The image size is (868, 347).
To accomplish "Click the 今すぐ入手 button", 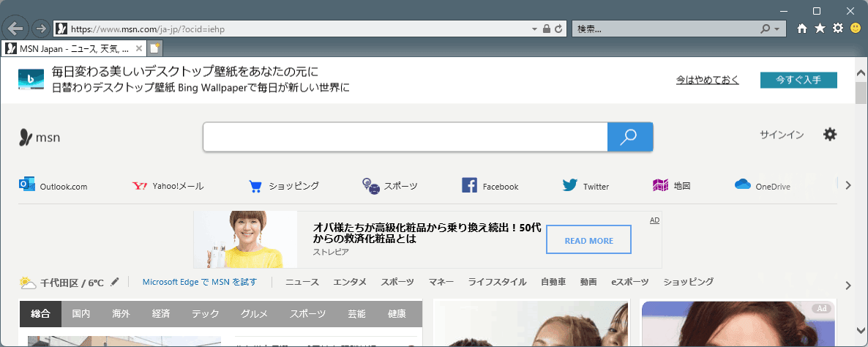I will coord(798,81).
